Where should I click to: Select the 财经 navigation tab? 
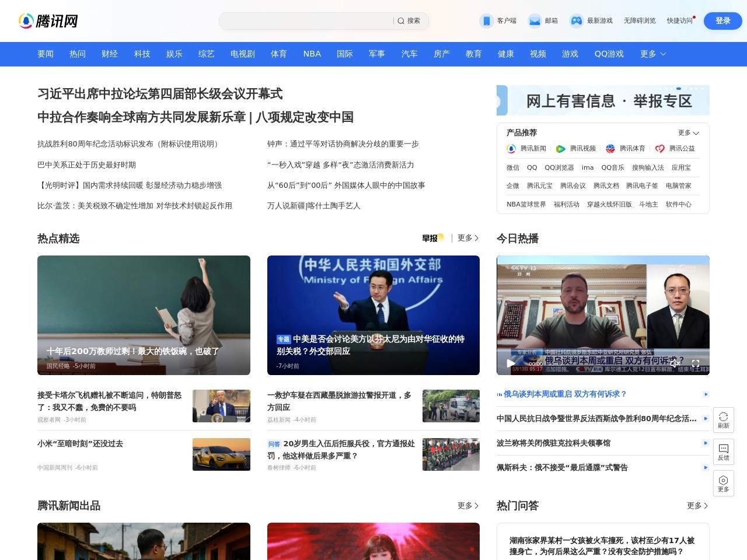tap(110, 54)
